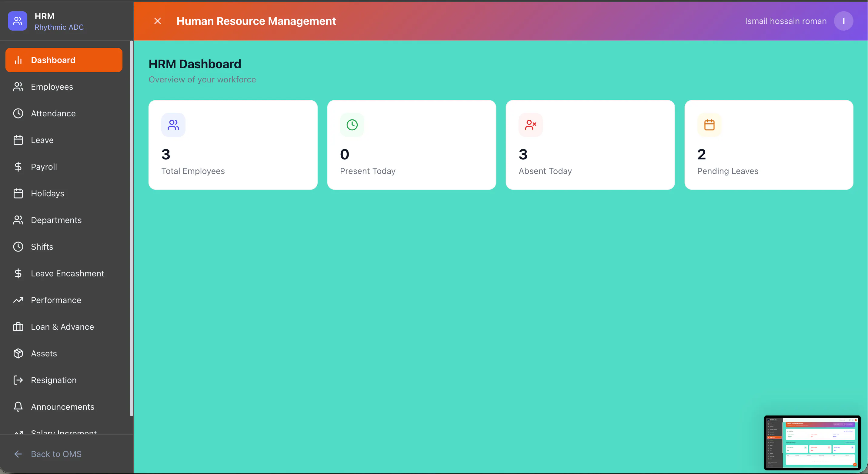This screenshot has height=474, width=868.
Task: Click 'Overview of your workforce' subtitle
Action: coord(202,79)
